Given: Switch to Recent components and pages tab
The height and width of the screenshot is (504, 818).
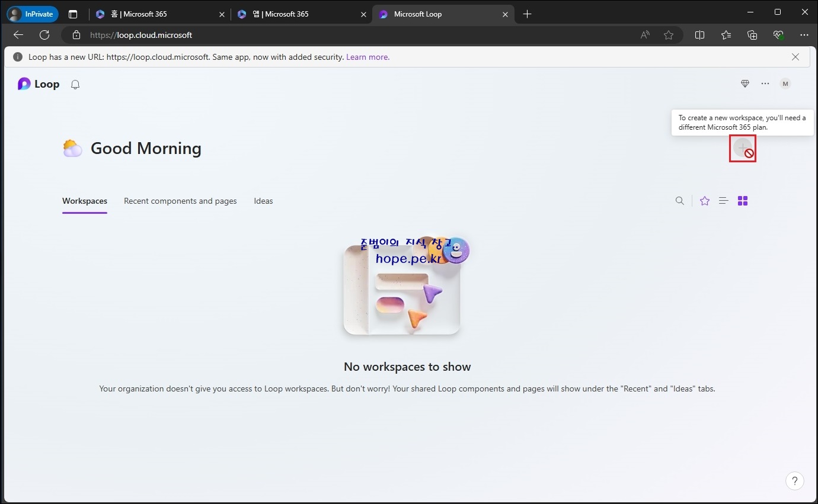Looking at the screenshot, I should tap(180, 201).
